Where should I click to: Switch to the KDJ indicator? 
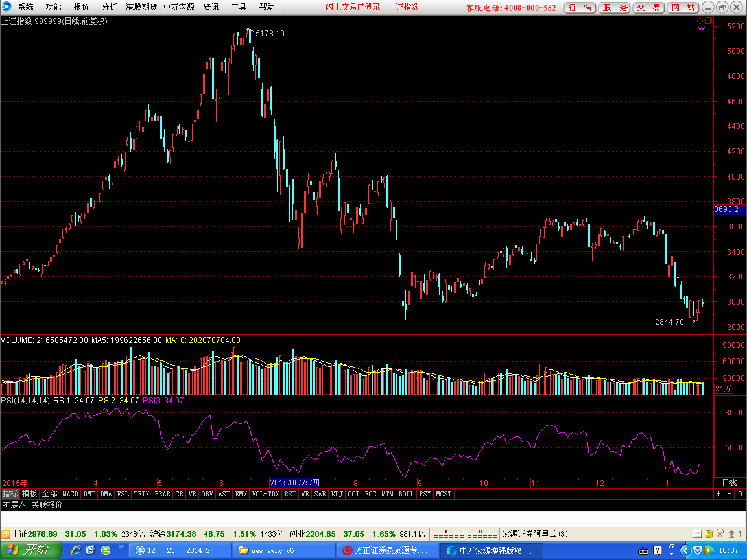tap(337, 494)
